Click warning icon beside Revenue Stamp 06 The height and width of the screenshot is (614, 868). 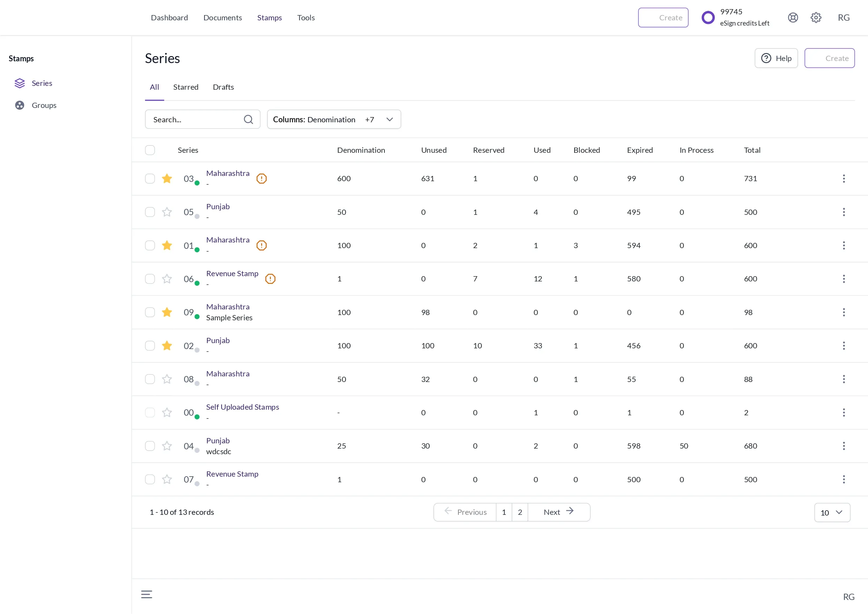pos(270,279)
